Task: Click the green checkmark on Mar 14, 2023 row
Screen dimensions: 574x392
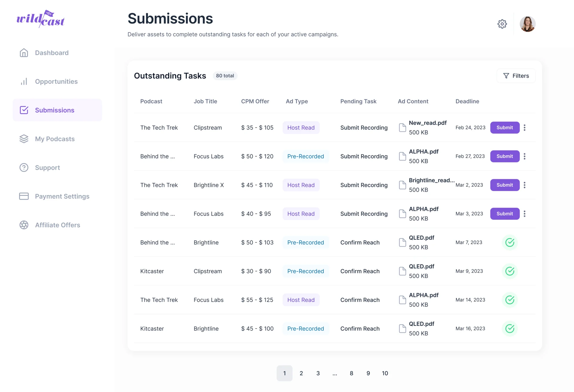Action: pyautogui.click(x=510, y=300)
